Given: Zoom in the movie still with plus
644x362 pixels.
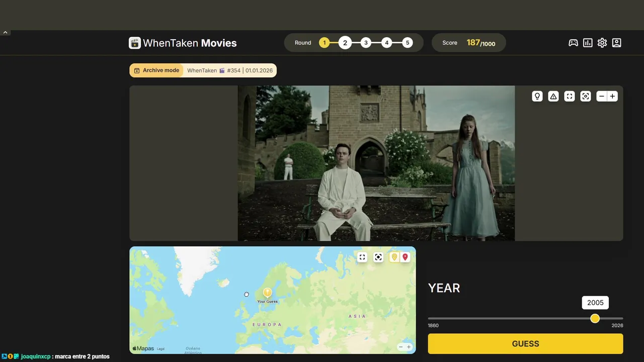Looking at the screenshot, I should tap(612, 96).
